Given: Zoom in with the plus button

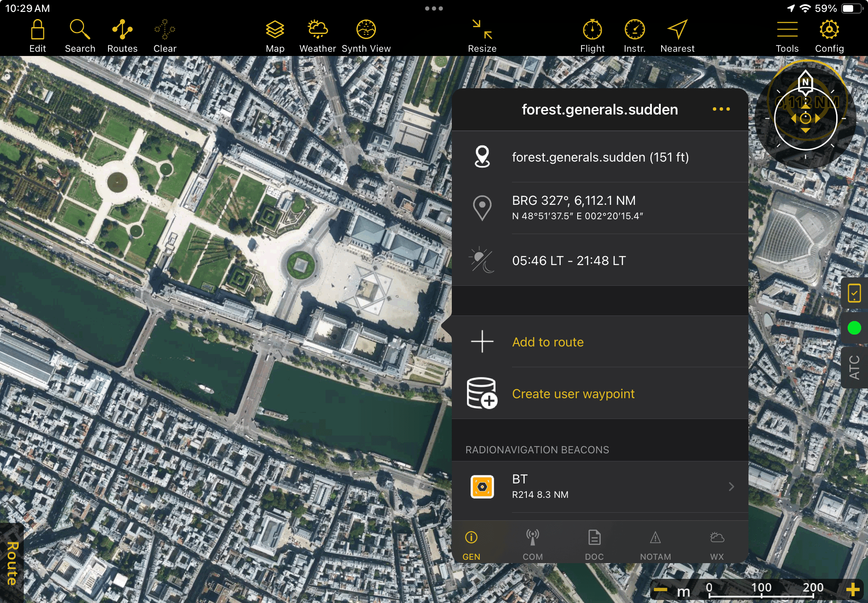Looking at the screenshot, I should pyautogui.click(x=853, y=589).
